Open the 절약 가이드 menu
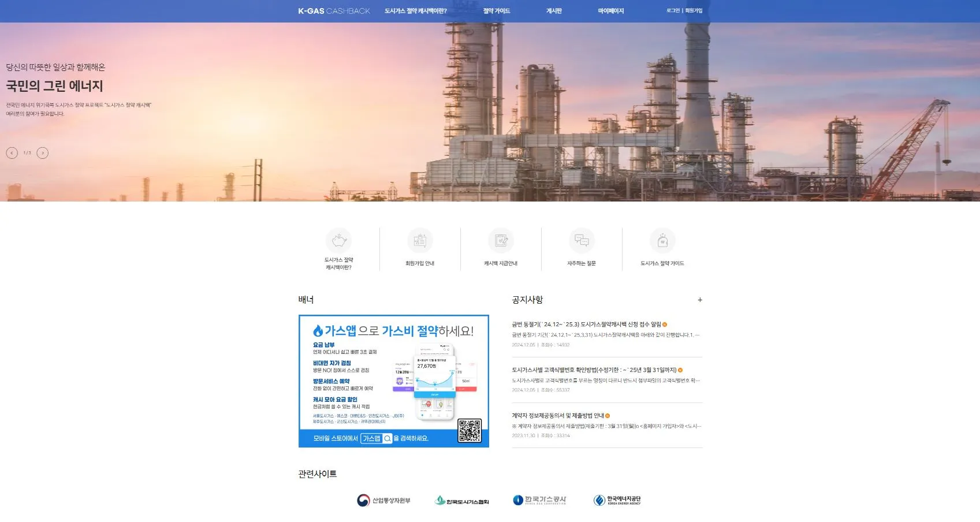This screenshot has width=980, height=522. coord(498,10)
